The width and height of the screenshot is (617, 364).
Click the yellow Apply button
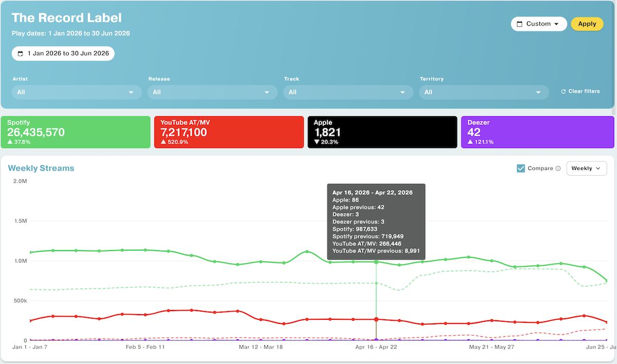(x=587, y=24)
